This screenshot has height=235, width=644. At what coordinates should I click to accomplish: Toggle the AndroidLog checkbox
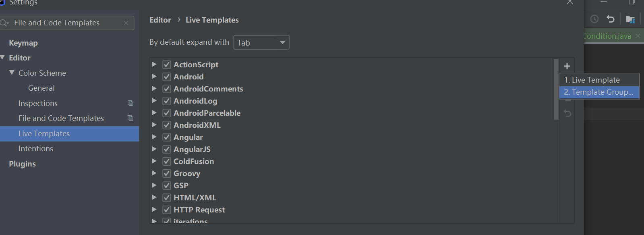[x=167, y=101]
